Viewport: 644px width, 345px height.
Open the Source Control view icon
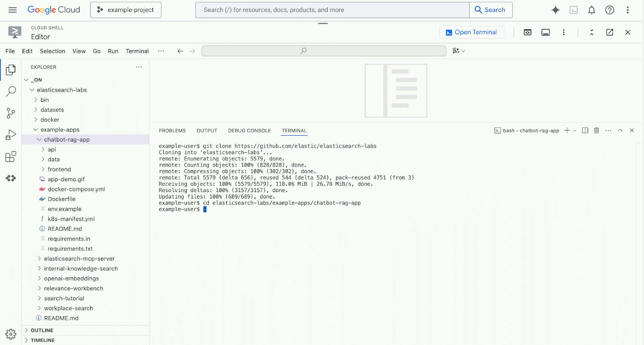click(11, 113)
